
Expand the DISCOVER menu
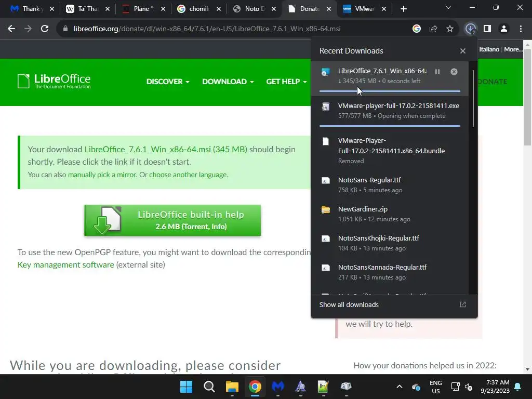tap(168, 82)
